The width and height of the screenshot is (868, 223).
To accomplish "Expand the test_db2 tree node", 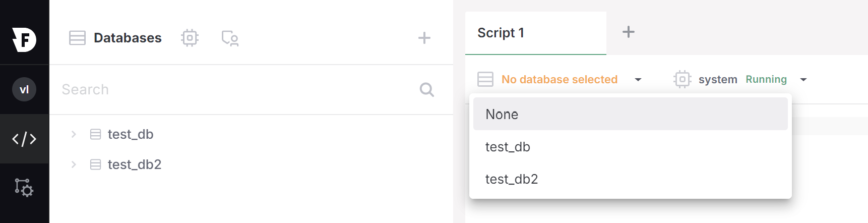I will point(74,164).
